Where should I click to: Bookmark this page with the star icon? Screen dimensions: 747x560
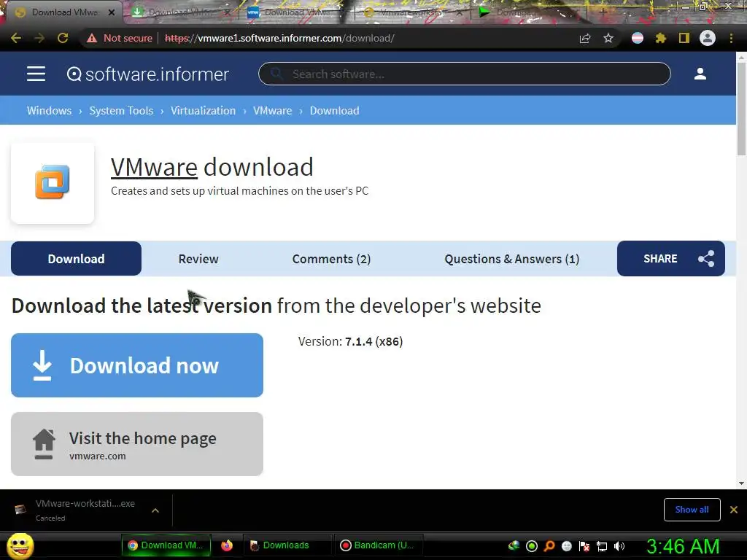click(x=608, y=38)
